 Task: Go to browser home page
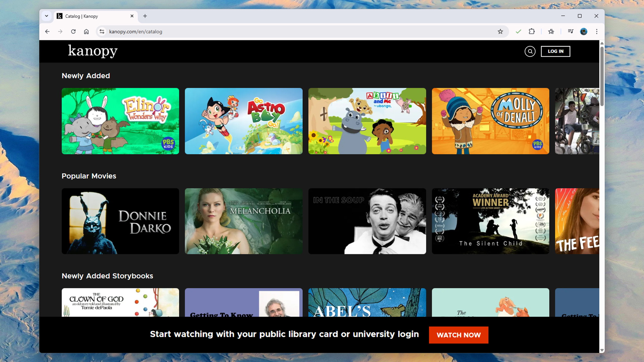(86, 32)
